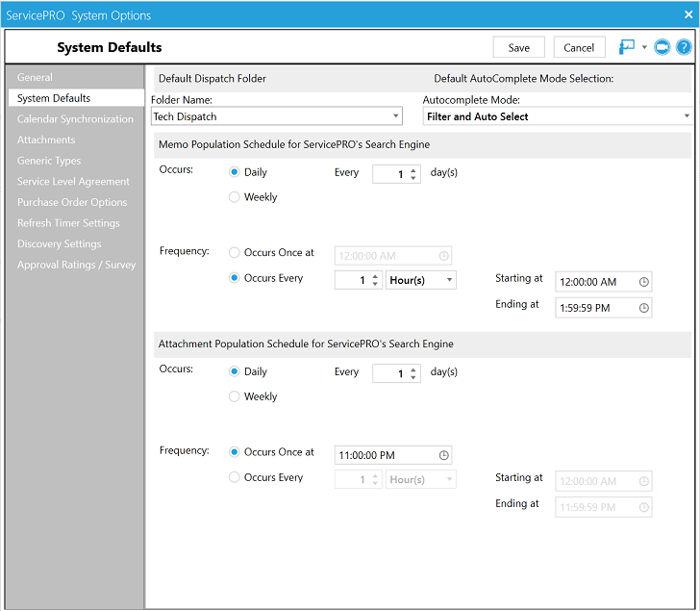Decrease Memo schedule Every day(s) value
Image resolution: width=700 pixels, height=611 pixels.
[413, 178]
